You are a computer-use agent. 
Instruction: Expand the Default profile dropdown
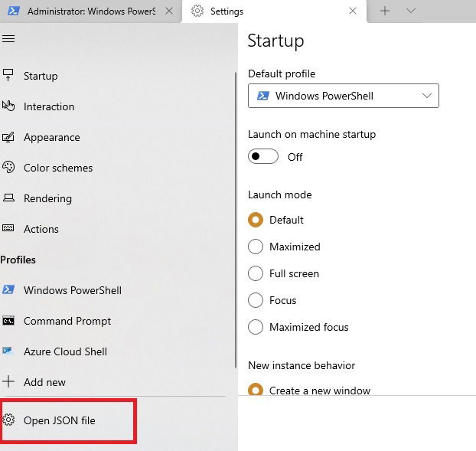tap(344, 96)
